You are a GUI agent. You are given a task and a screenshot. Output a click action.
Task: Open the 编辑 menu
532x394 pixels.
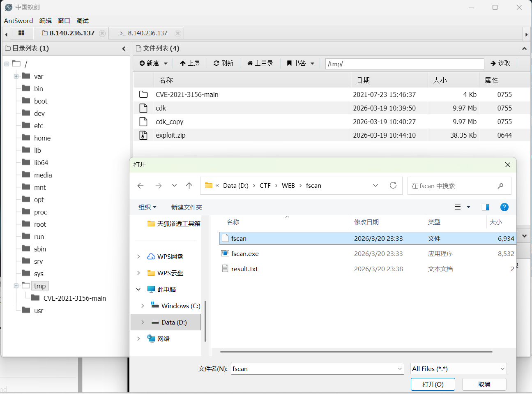[x=45, y=21]
